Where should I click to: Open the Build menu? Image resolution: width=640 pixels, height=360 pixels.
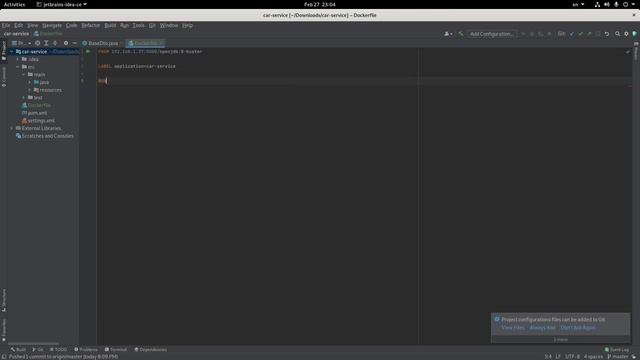[110, 25]
